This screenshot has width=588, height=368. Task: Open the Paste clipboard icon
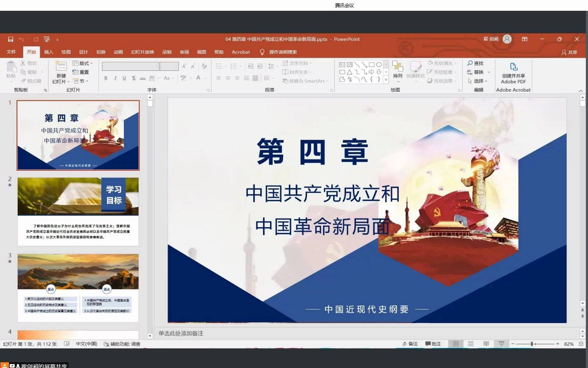click(11, 67)
